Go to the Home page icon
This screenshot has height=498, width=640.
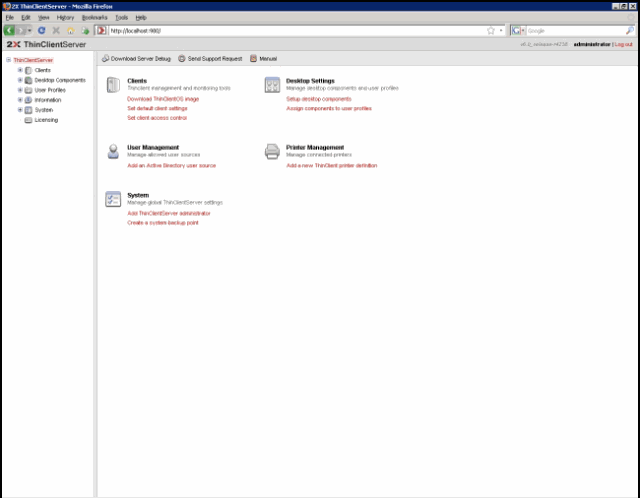click(x=71, y=31)
